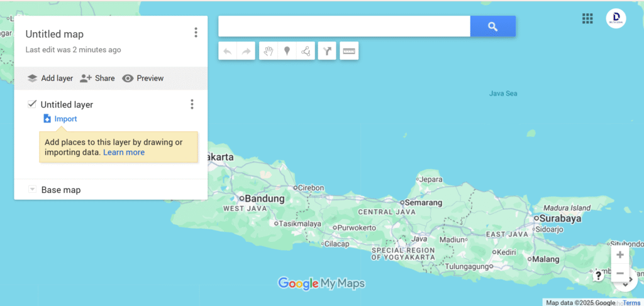Open the Untitled map three-dot menu
The image size is (644, 306).
[196, 33]
